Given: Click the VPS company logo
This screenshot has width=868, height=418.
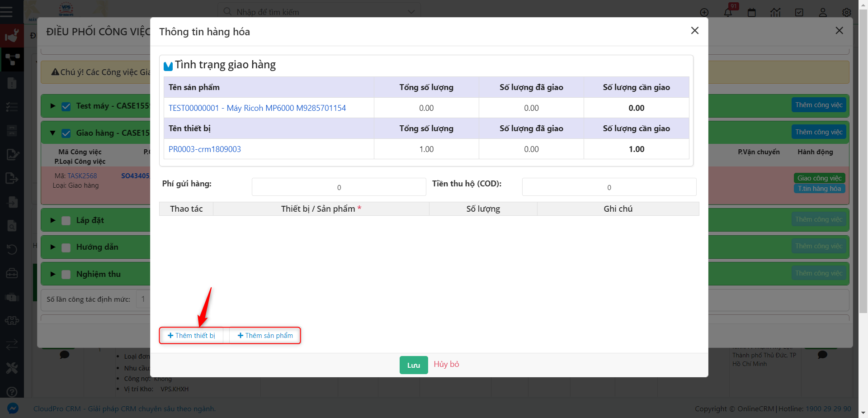Looking at the screenshot, I should pos(66,9).
